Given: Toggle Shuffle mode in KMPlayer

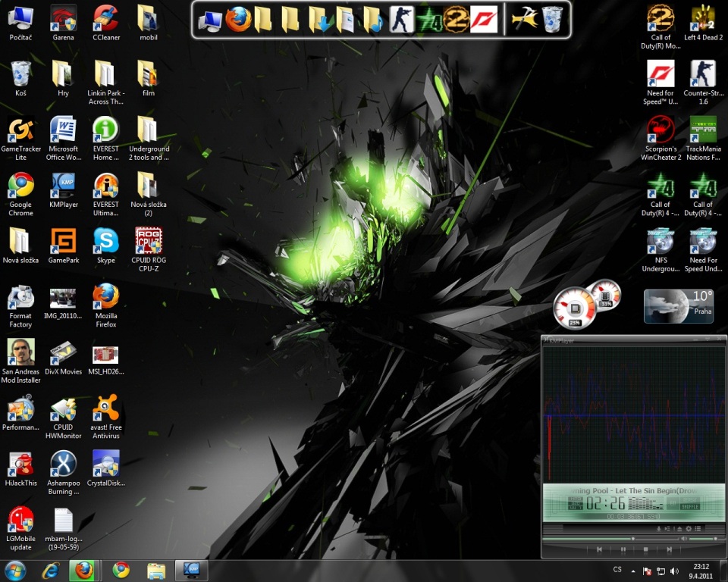Looking at the screenshot, I should [689, 506].
